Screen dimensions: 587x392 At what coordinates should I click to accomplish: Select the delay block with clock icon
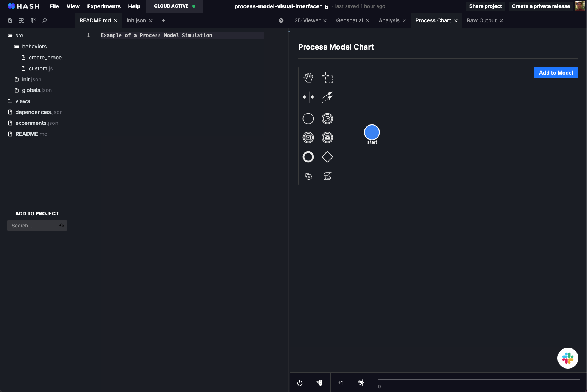(x=327, y=118)
